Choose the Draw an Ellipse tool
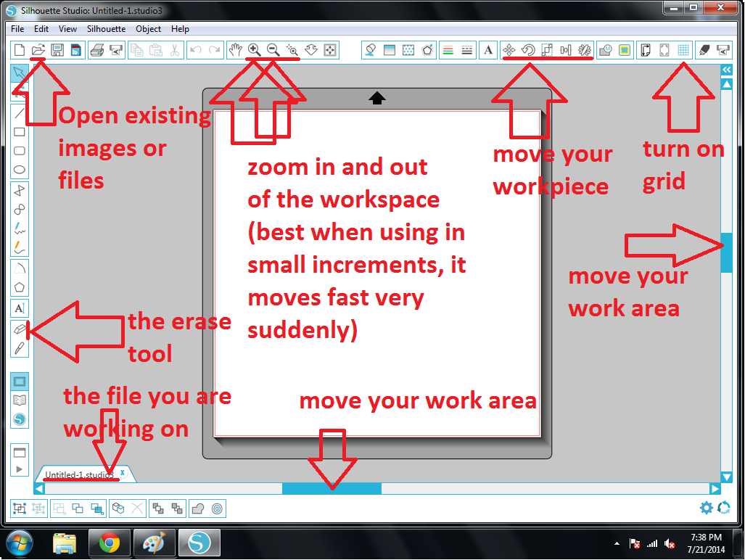Image resolution: width=745 pixels, height=560 pixels. [x=19, y=170]
